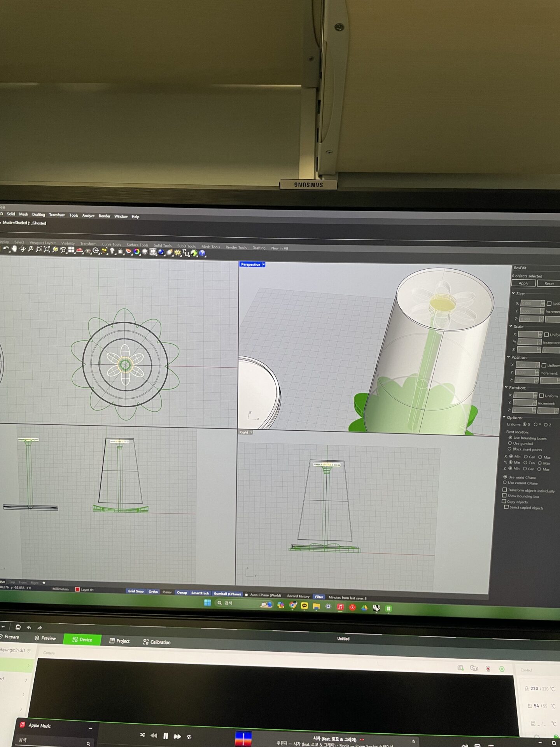Click the red Layer 01 color swatch
The image size is (560, 747).
77,589
